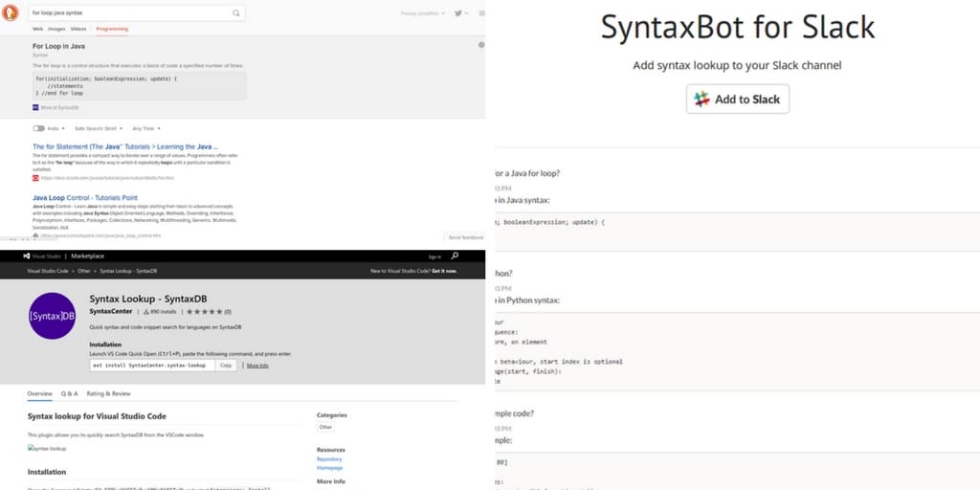Open the Homepage resource link
Image resolution: width=980 pixels, height=490 pixels.
tap(329, 467)
